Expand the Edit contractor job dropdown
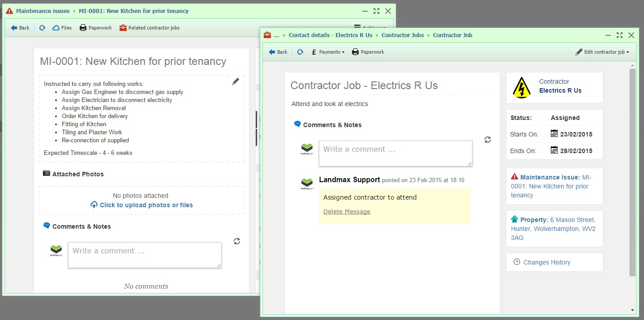 tap(602, 52)
